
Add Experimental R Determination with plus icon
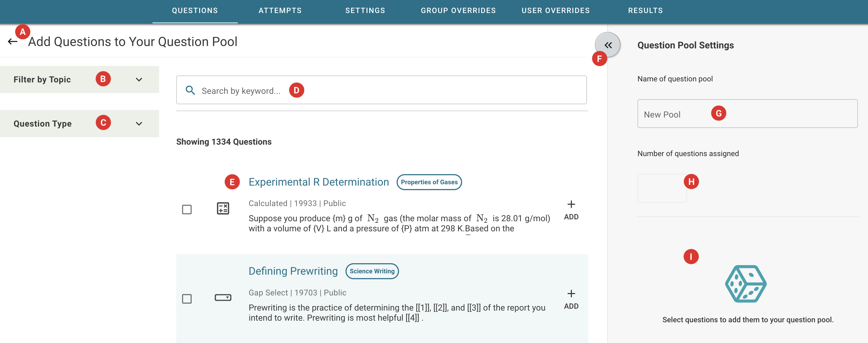tap(571, 204)
